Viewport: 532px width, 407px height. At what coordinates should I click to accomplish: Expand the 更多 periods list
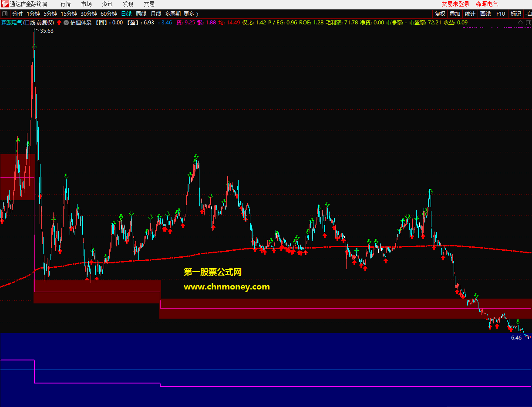191,14
